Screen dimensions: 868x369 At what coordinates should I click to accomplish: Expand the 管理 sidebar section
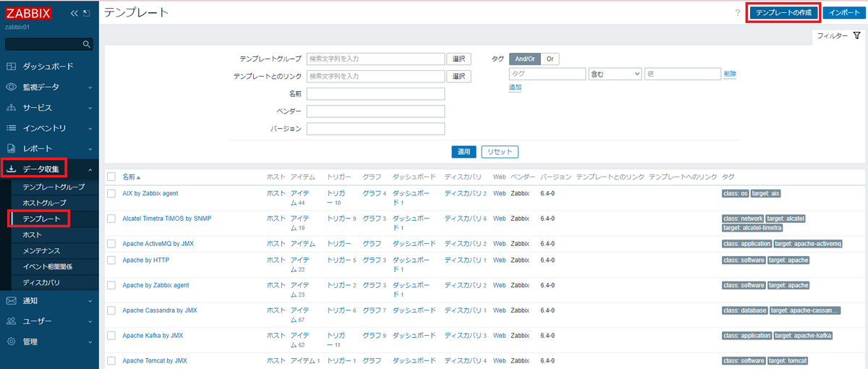(30, 342)
